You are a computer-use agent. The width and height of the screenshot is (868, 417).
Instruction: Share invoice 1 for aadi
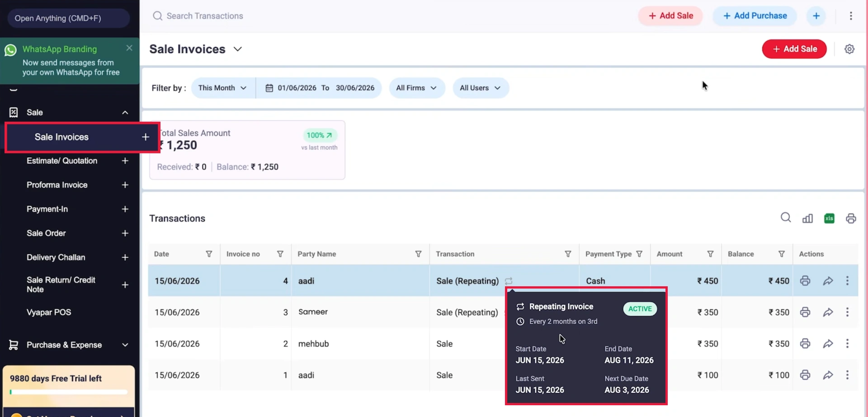[828, 375]
